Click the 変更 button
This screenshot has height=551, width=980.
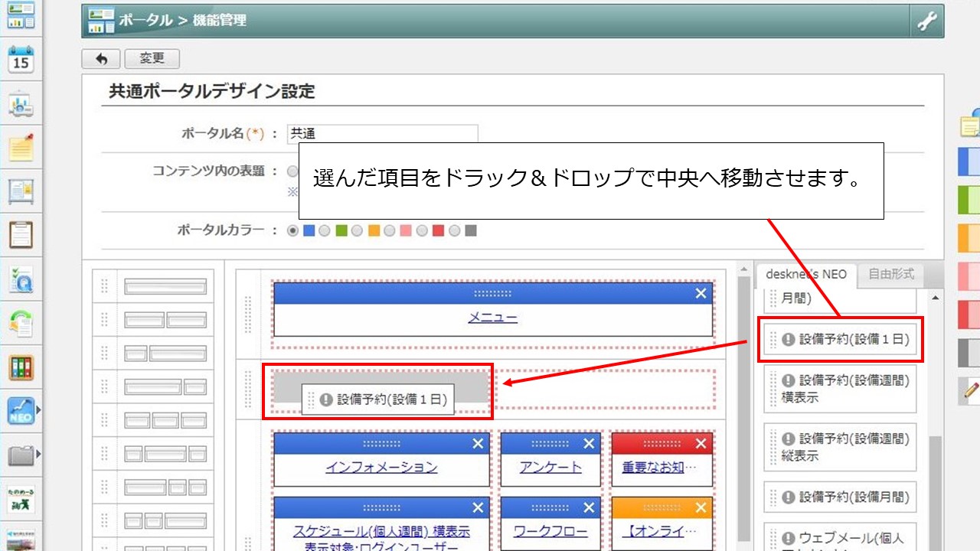pos(152,59)
